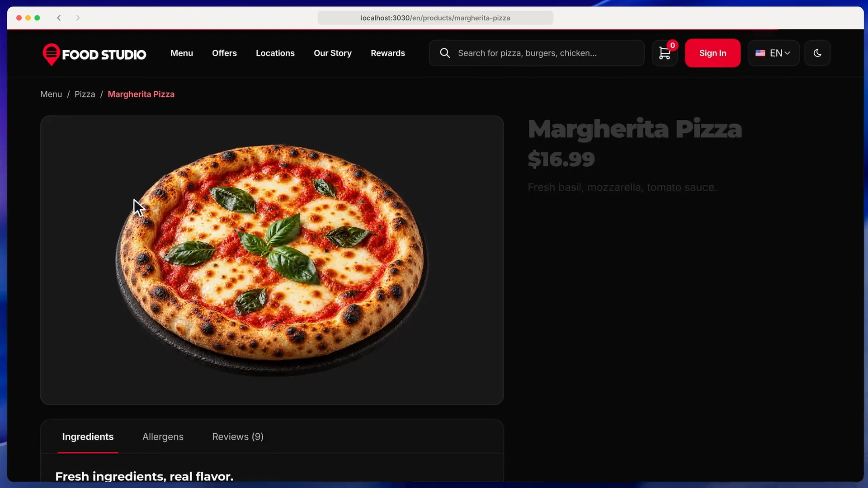
Task: Expand the EN language dropdown
Action: click(x=774, y=53)
